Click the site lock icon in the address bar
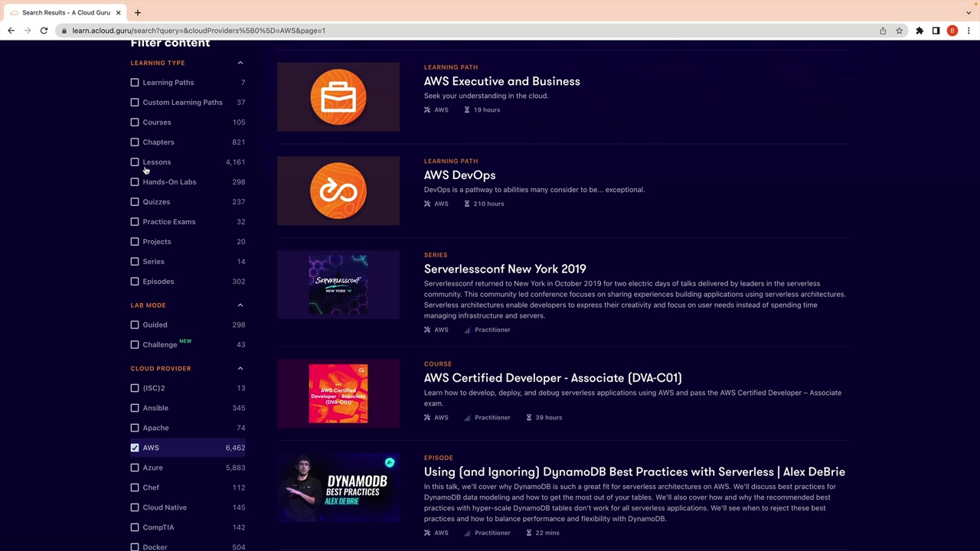The width and height of the screenshot is (980, 551). [x=65, y=31]
